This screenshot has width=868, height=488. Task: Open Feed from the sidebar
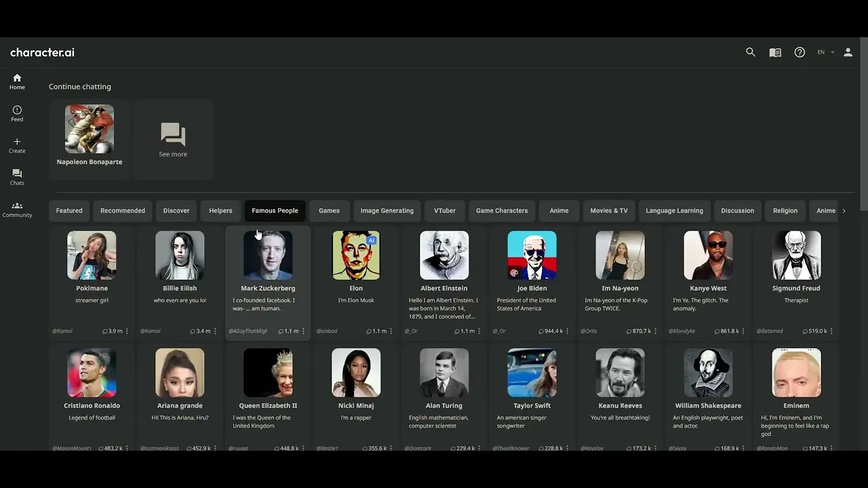pyautogui.click(x=17, y=113)
